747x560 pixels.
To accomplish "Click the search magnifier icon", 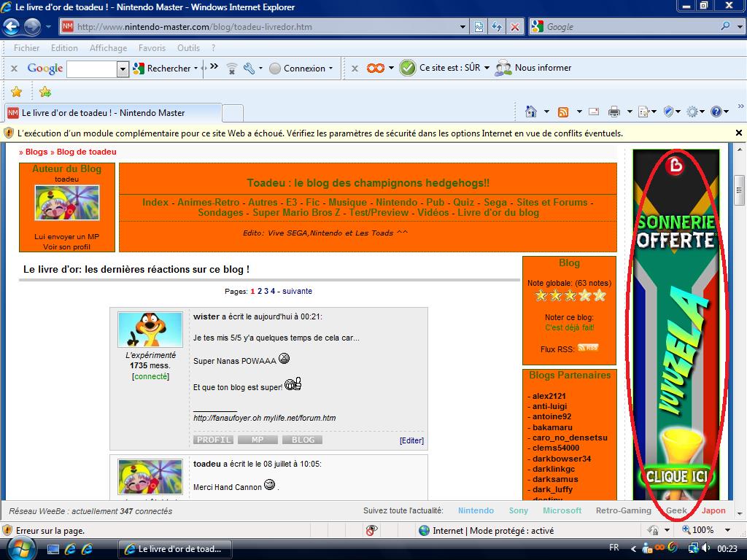I will (726, 26).
